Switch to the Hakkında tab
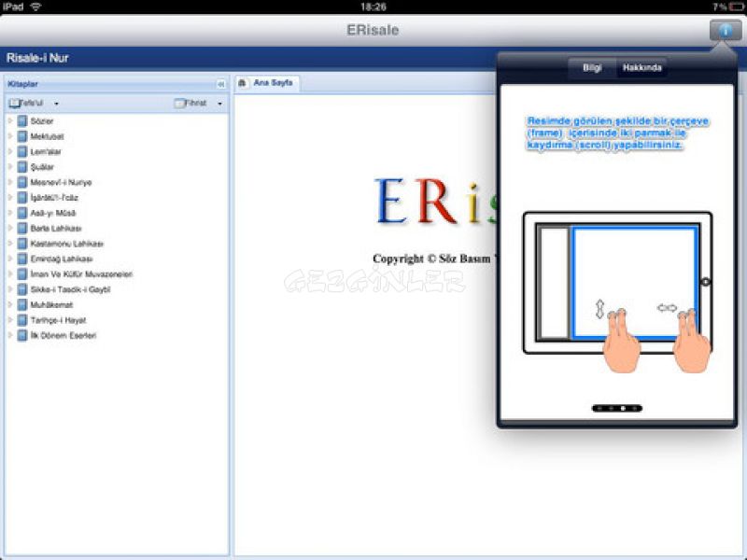 pos(641,67)
